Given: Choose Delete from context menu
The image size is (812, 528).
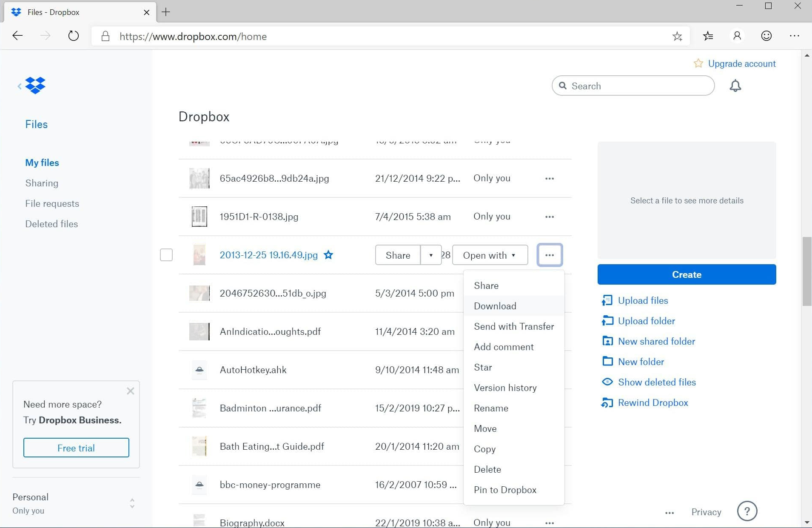Looking at the screenshot, I should tap(514, 469).
